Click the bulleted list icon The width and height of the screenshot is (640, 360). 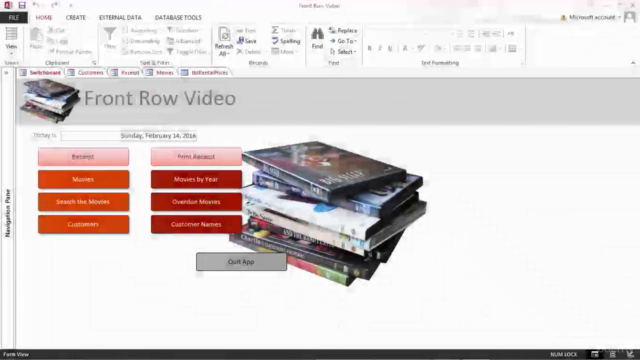(460, 33)
